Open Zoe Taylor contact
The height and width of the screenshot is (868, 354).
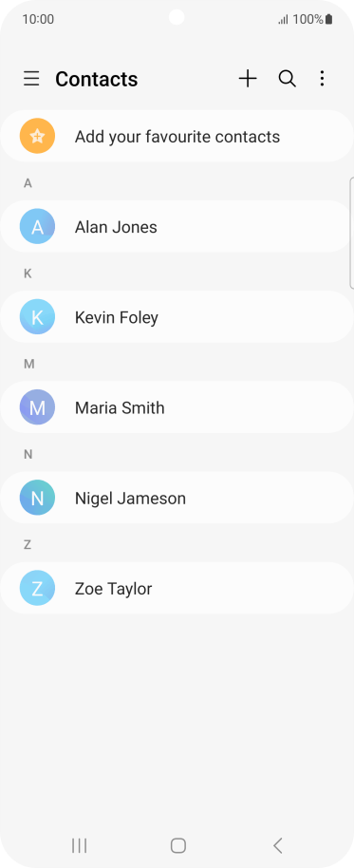pyautogui.click(x=177, y=588)
